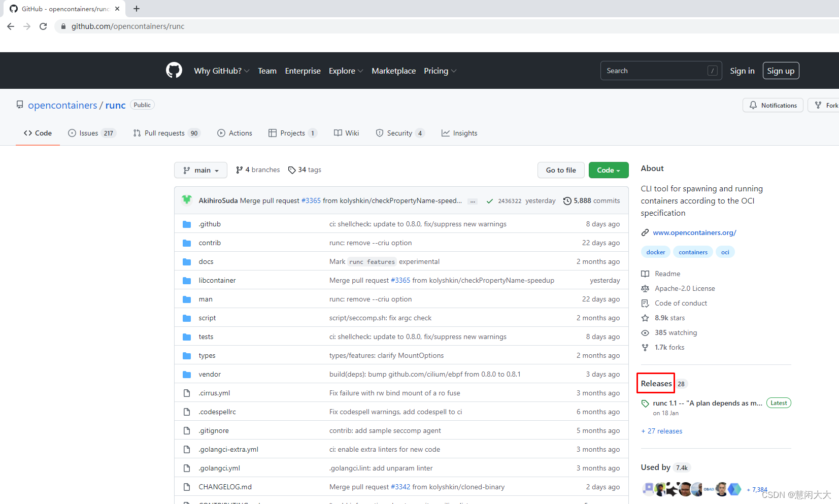Image resolution: width=839 pixels, height=504 pixels.
Task: Open the main branch selector
Action: tap(200, 170)
